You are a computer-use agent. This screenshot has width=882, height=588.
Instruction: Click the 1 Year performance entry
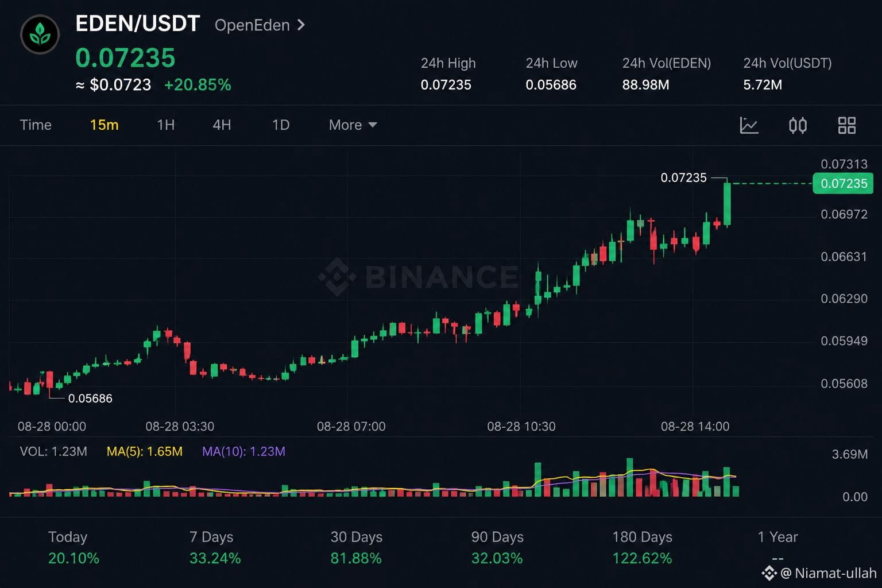click(777, 547)
